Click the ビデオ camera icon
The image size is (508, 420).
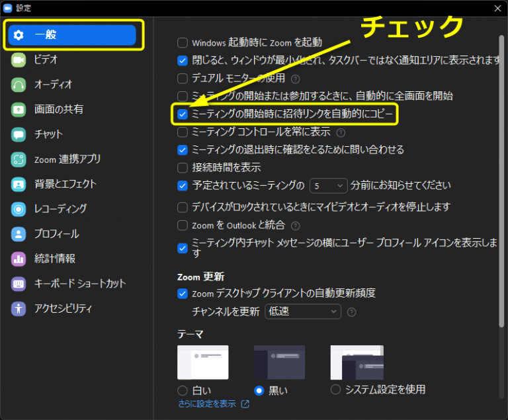click(19, 60)
